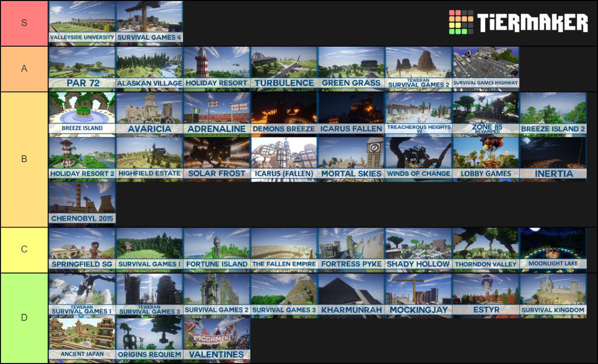The image size is (598, 364).
Task: Click the Survival Kingdom castle thumbnail
Action: (x=553, y=295)
